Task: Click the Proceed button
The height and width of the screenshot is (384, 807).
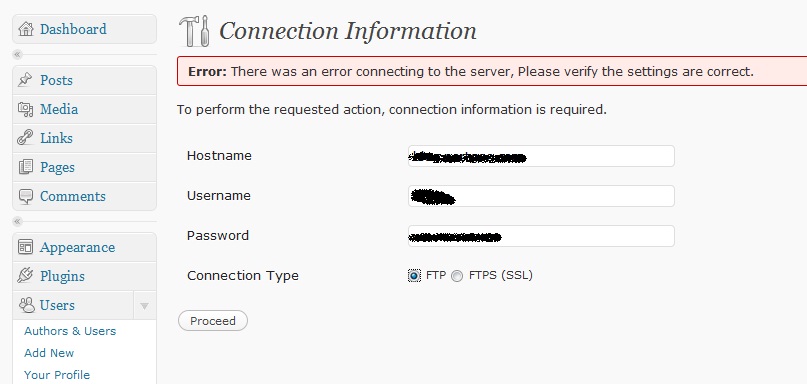Action: coord(213,321)
